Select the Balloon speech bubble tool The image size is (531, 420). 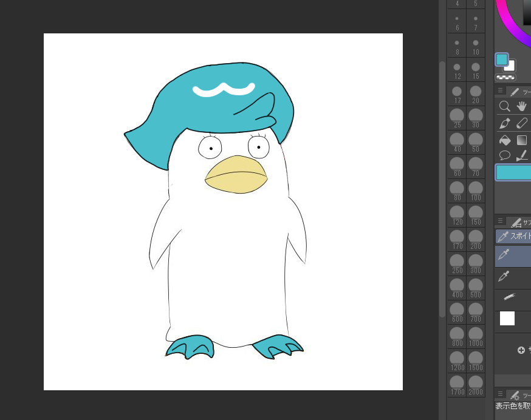[505, 155]
